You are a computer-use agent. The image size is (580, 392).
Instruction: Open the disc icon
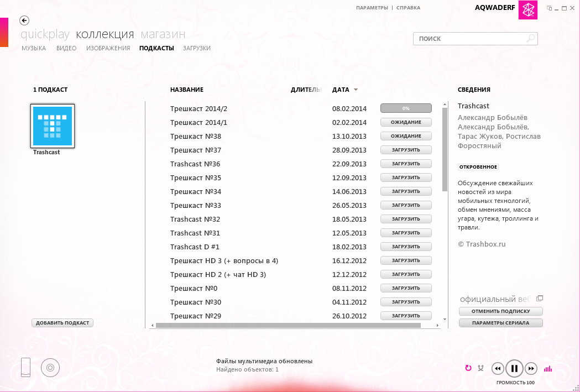50,368
